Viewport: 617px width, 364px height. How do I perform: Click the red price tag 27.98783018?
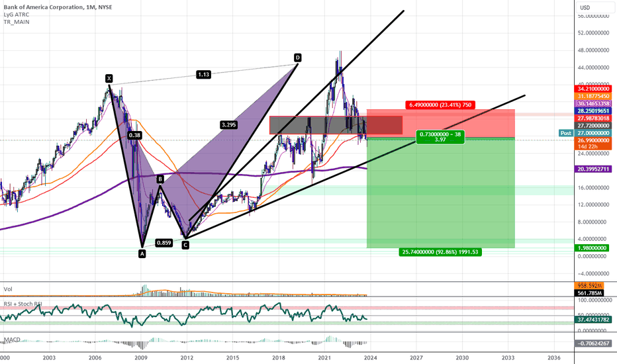593,118
